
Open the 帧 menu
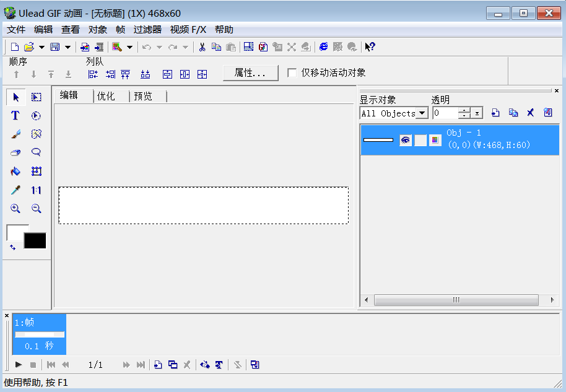[121, 30]
